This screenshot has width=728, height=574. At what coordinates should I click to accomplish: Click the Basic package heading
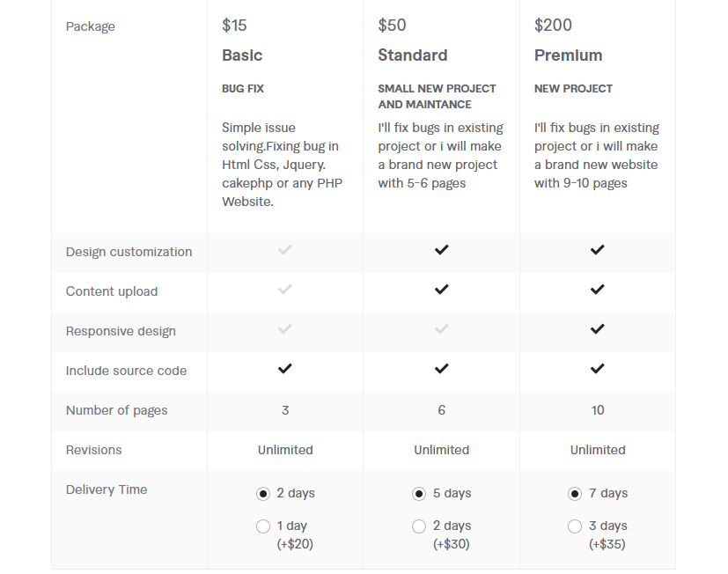point(242,55)
